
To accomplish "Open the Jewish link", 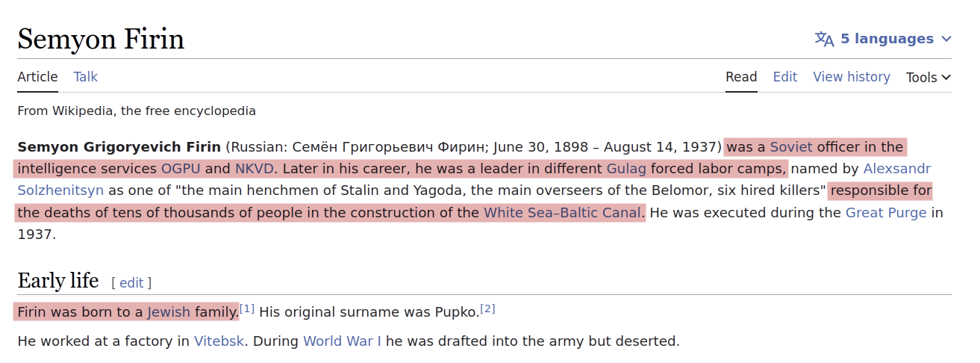I will point(169,311).
